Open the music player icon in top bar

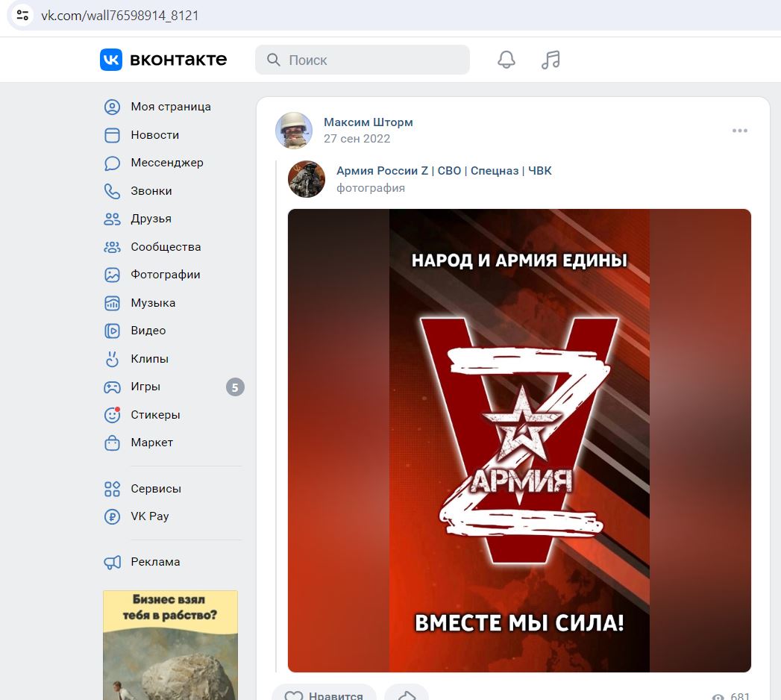550,60
